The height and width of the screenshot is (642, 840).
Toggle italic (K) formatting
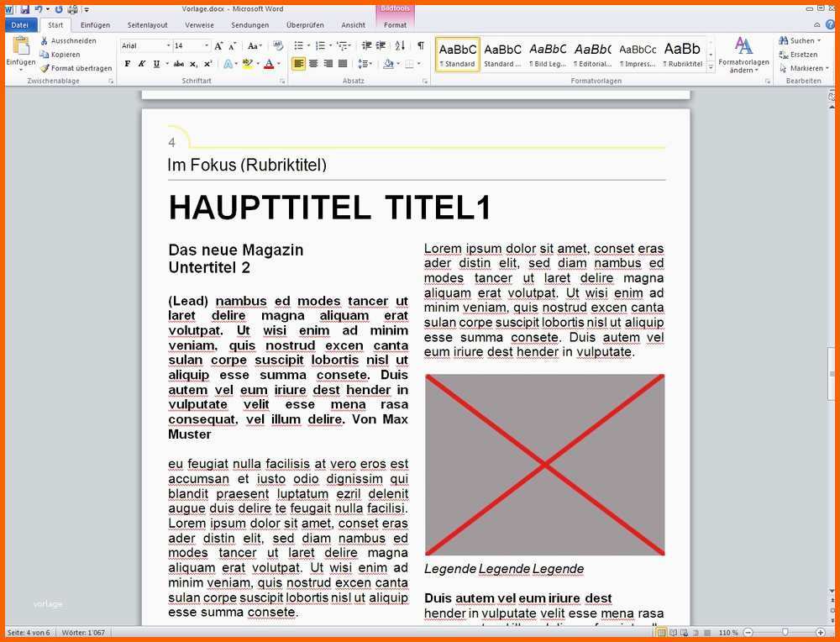click(142, 64)
